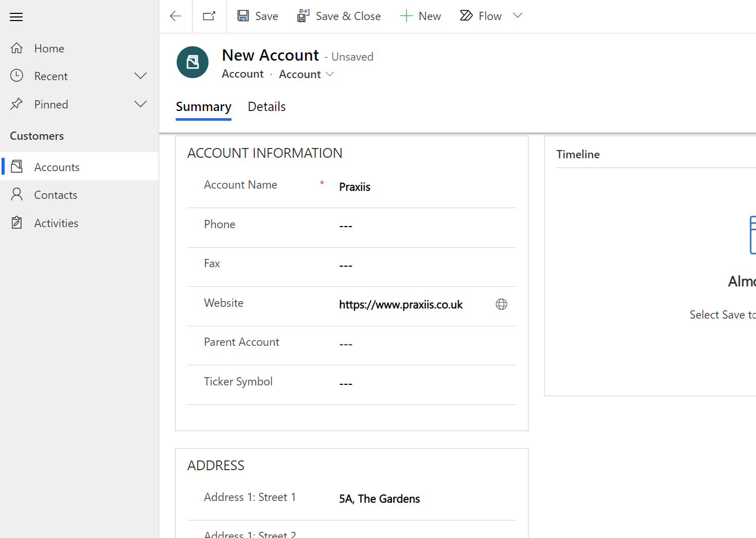The width and height of the screenshot is (756, 538).
Task: Click the Recent clock icon
Action: point(16,76)
